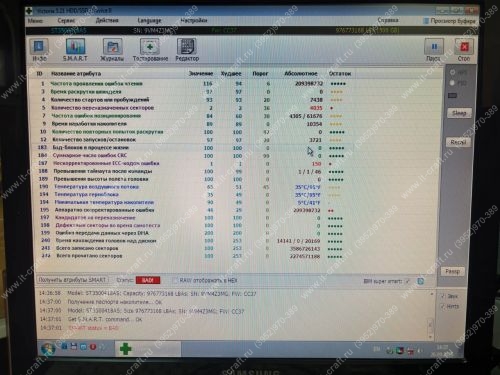Image resolution: width=500 pixels, height=375 pixels.
Task: Select attribute row 190 airflow temperature
Action: (x=195, y=187)
